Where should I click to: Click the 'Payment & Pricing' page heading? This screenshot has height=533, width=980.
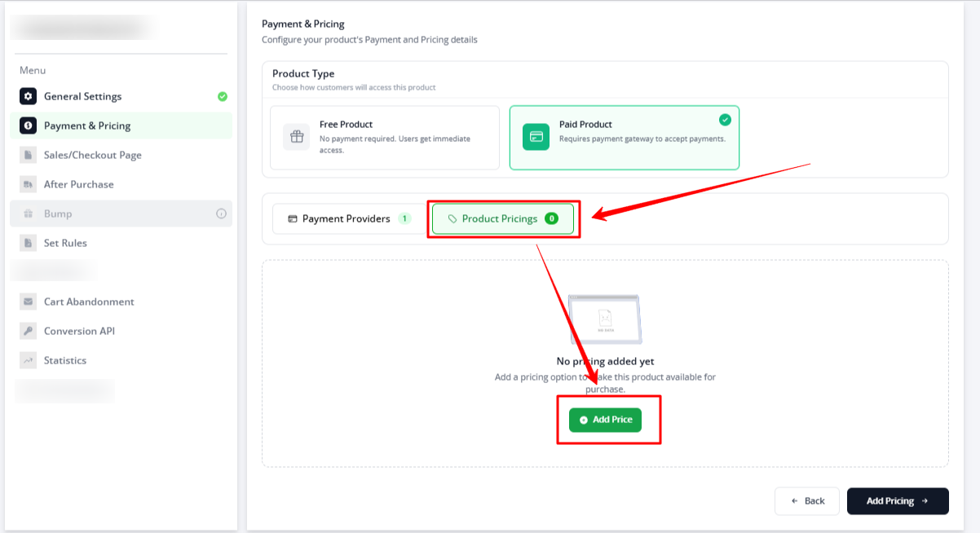[303, 24]
